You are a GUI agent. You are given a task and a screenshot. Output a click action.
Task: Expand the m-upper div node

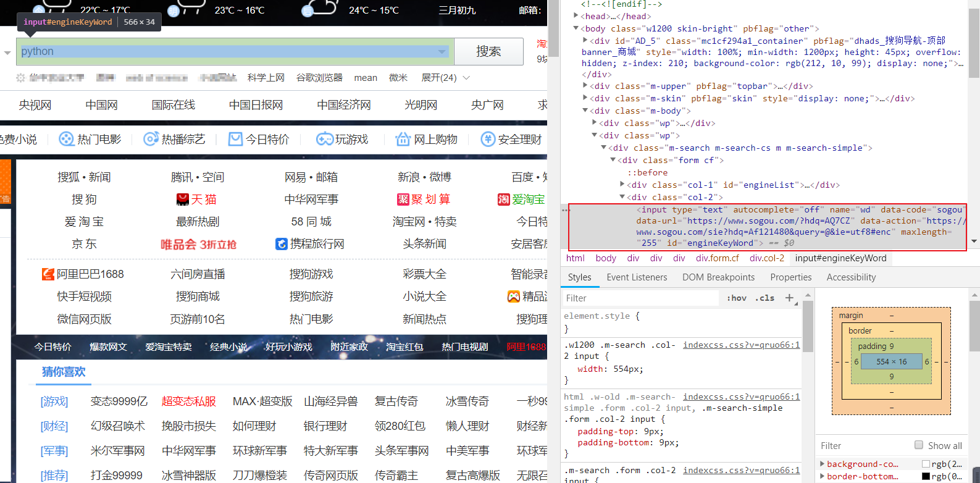pyautogui.click(x=585, y=86)
